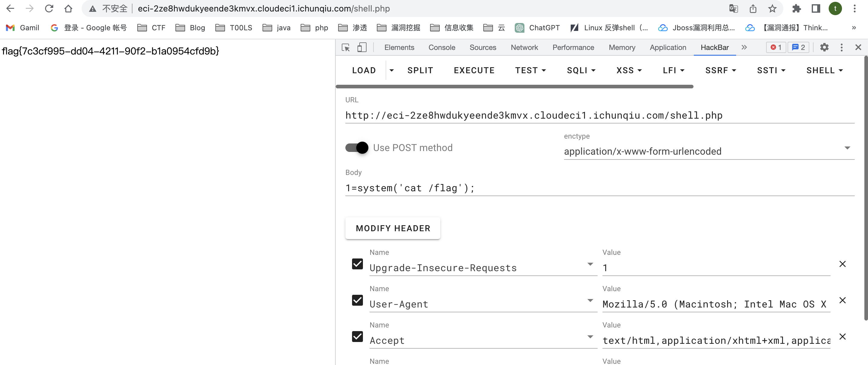Image resolution: width=868 pixels, height=365 pixels.
Task: Toggle the Use POST method switch
Action: coord(357,148)
